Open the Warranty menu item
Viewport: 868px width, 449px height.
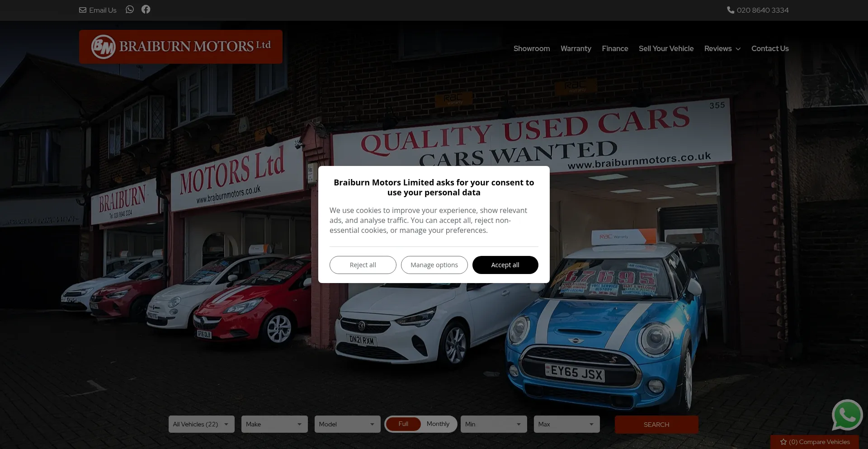(x=576, y=48)
